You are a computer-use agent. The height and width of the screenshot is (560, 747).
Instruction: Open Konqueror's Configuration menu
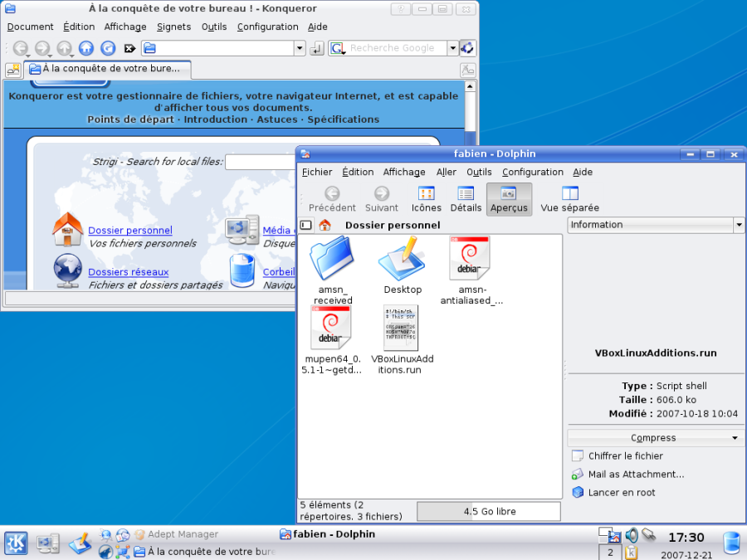point(268,27)
